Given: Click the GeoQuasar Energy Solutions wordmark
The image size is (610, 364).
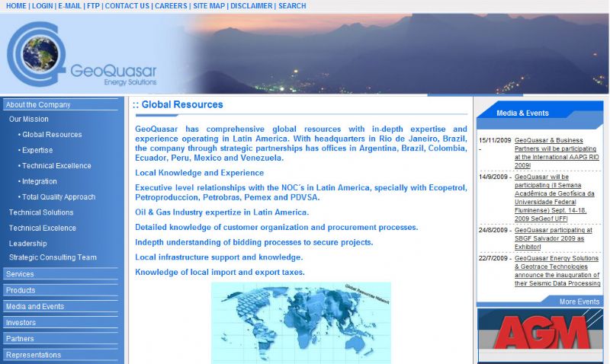Looking at the screenshot, I should click(x=113, y=75).
